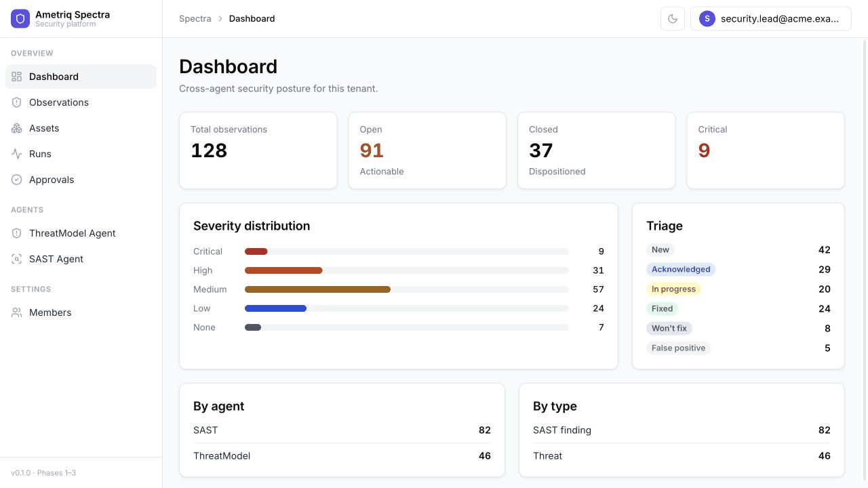Click the Threat row in By type
868x488 pixels.
click(682, 455)
